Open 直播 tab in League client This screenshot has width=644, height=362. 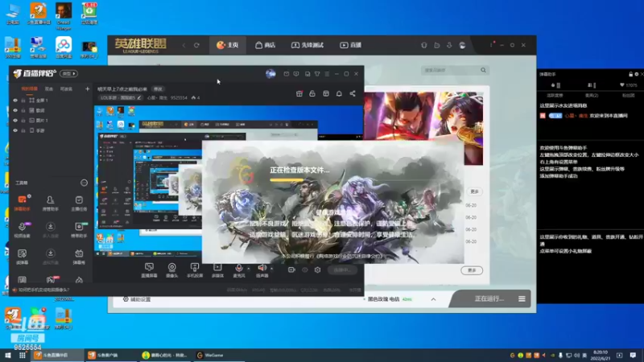pos(350,45)
